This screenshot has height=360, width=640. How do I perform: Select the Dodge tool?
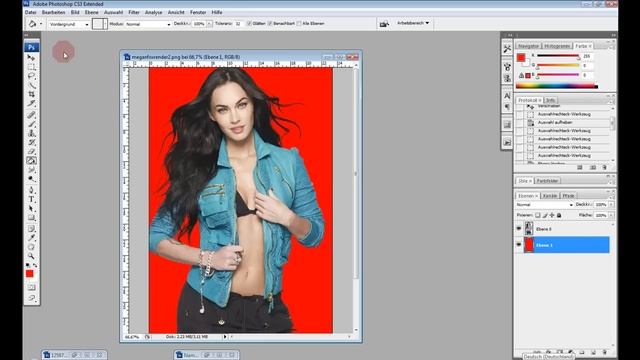point(31,179)
